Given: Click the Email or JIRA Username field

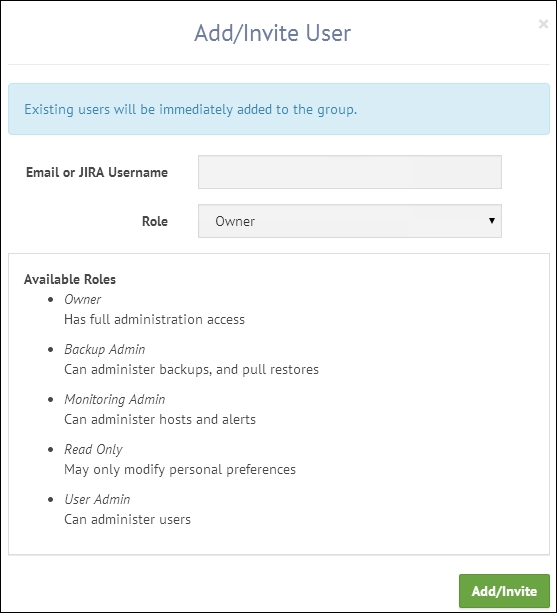Looking at the screenshot, I should (350, 172).
